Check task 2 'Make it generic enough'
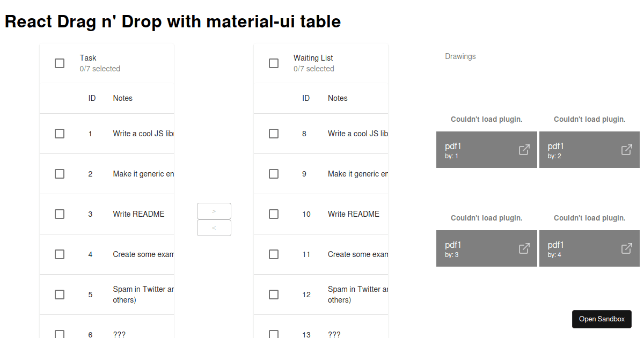This screenshot has width=644, height=338. coord(60,173)
